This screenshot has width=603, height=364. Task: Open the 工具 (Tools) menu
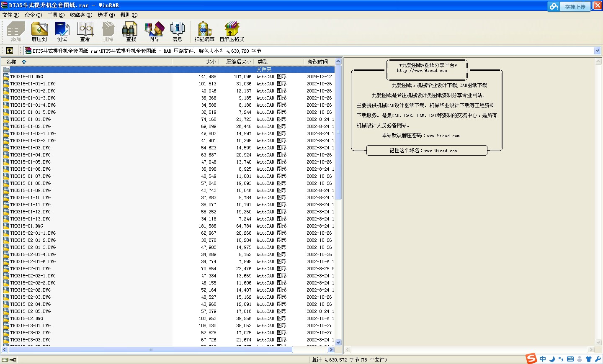click(56, 15)
